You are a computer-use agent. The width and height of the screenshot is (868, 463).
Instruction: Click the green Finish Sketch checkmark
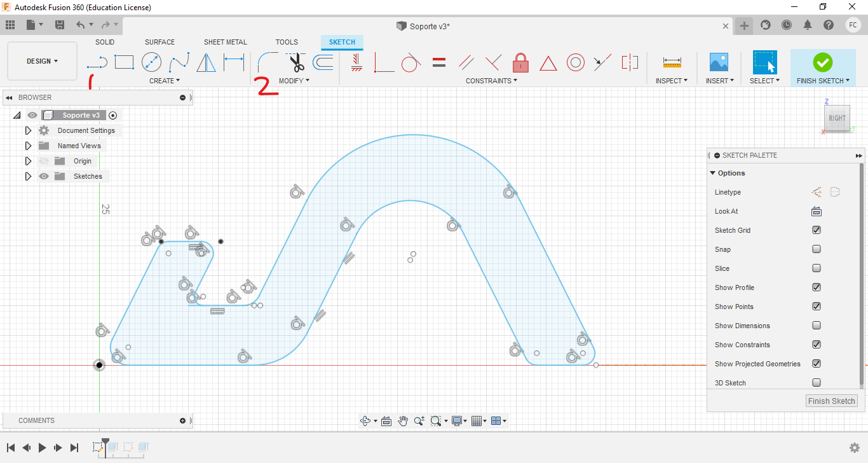pyautogui.click(x=823, y=62)
